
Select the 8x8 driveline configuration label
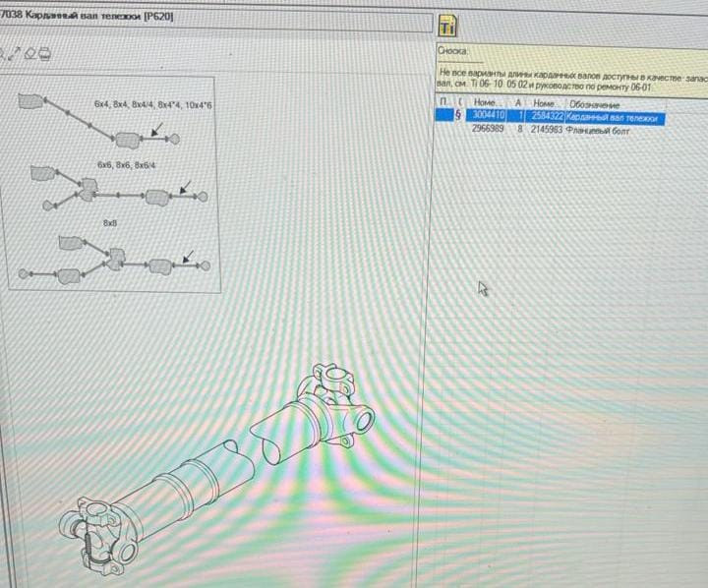[x=110, y=224]
